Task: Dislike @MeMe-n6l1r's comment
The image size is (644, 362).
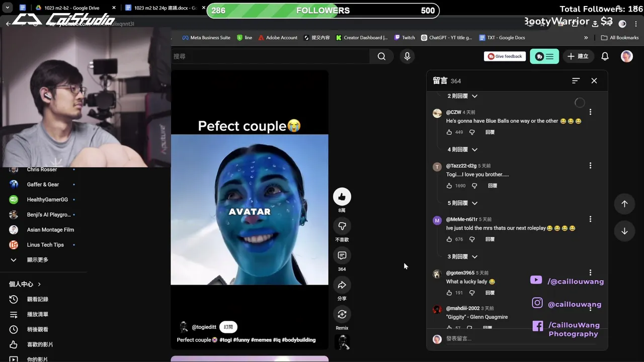Action: tap(472, 239)
